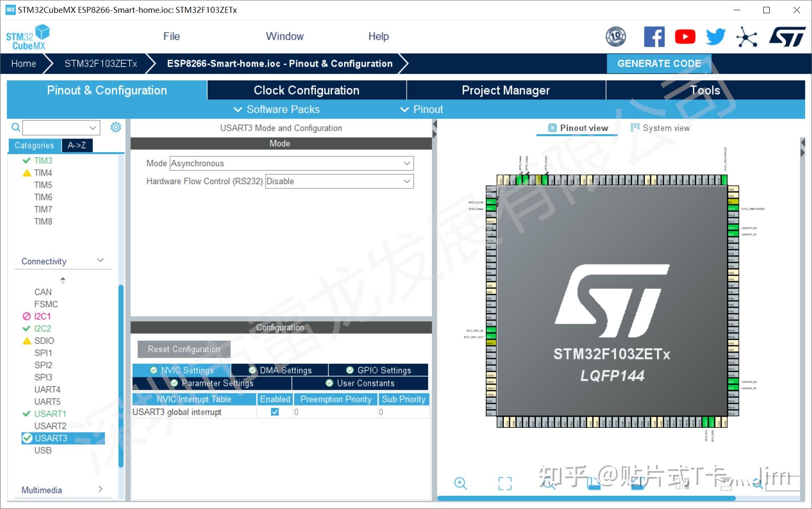The width and height of the screenshot is (812, 509).
Task: Open Parameter Settings tab
Action: tap(212, 383)
